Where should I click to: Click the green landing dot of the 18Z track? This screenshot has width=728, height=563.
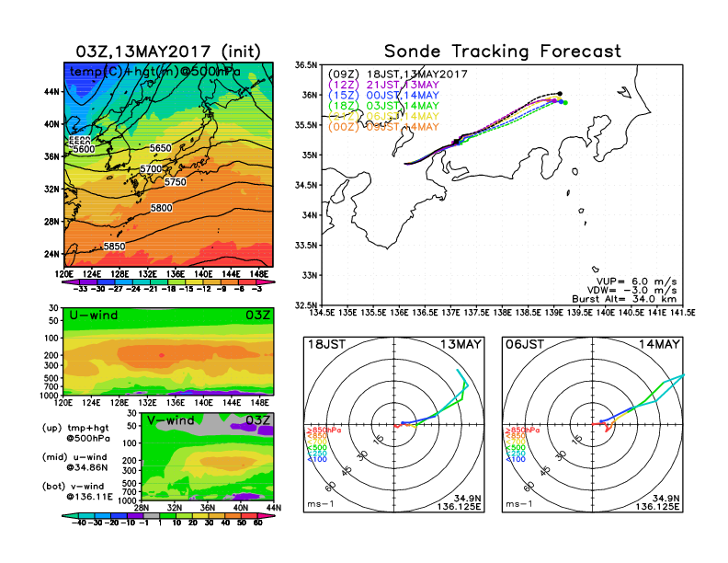tap(565, 103)
